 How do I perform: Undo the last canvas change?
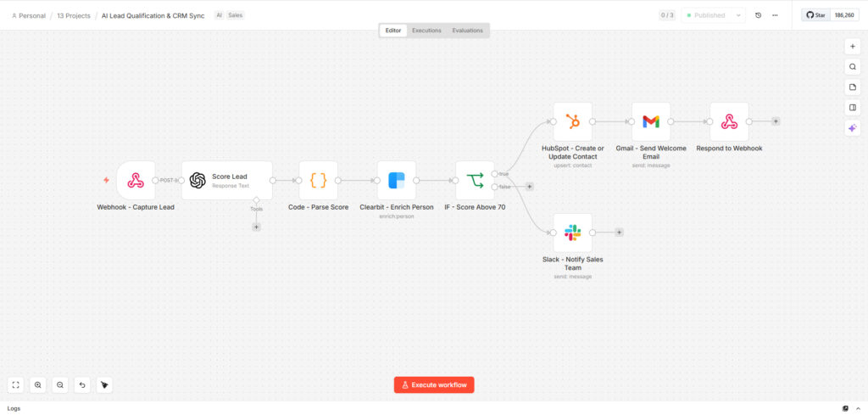[82, 385]
